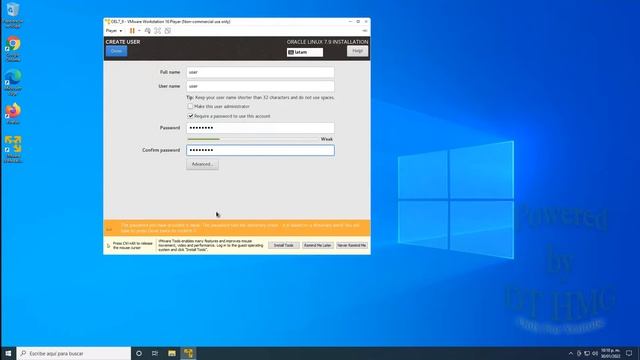Click into the Confirm password field
Viewport: 640px width, 360px height.
(260, 150)
